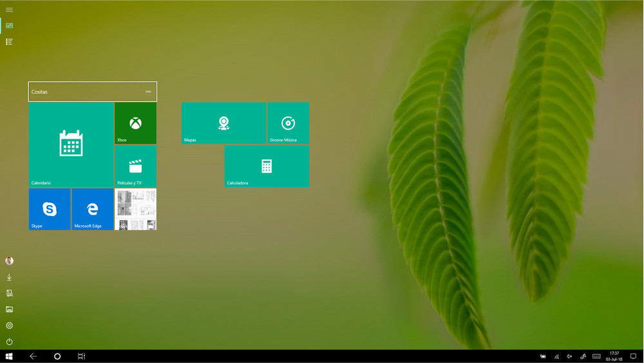Image resolution: width=644 pixels, height=363 pixels.
Task: Open the Películas y TV tile
Action: pos(135,166)
